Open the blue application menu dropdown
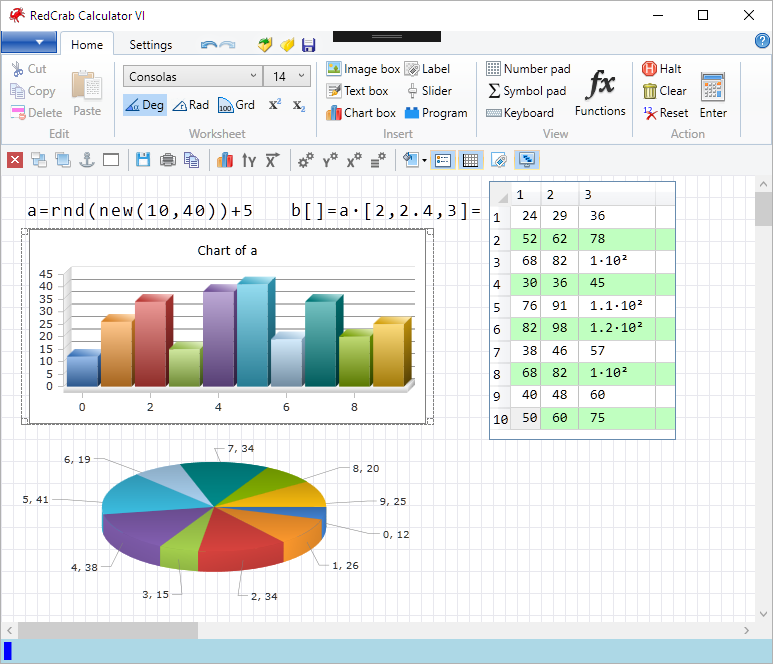Viewport: 773px width, 664px height. pos(28,42)
